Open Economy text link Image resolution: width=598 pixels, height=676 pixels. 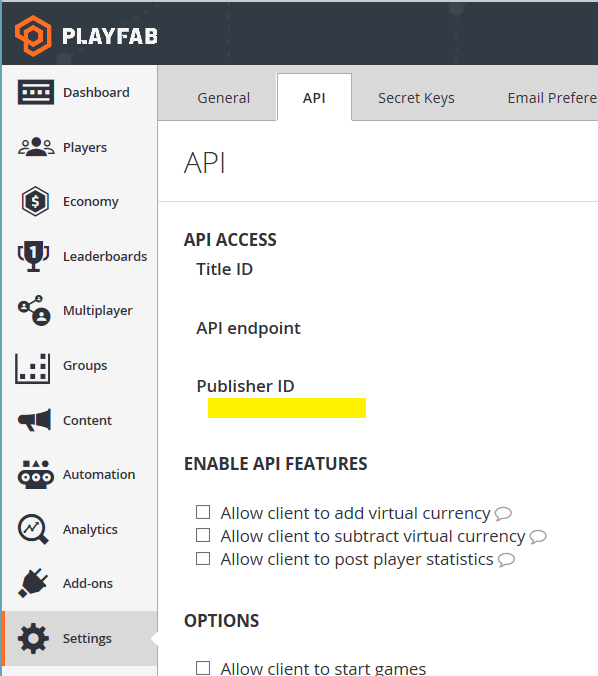(x=91, y=201)
